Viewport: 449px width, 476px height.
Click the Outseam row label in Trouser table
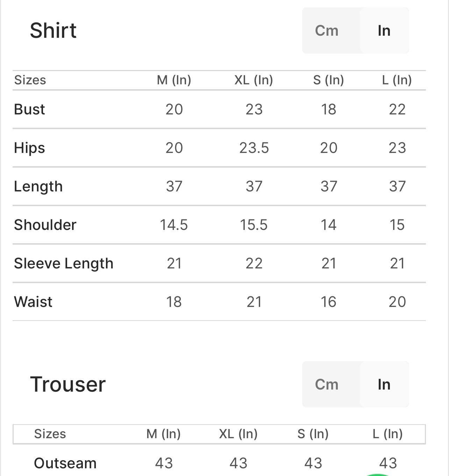(x=65, y=463)
